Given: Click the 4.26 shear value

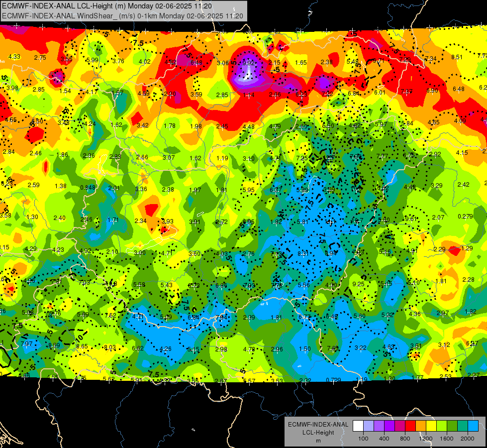Looking at the screenshot, I should [x=165, y=349].
